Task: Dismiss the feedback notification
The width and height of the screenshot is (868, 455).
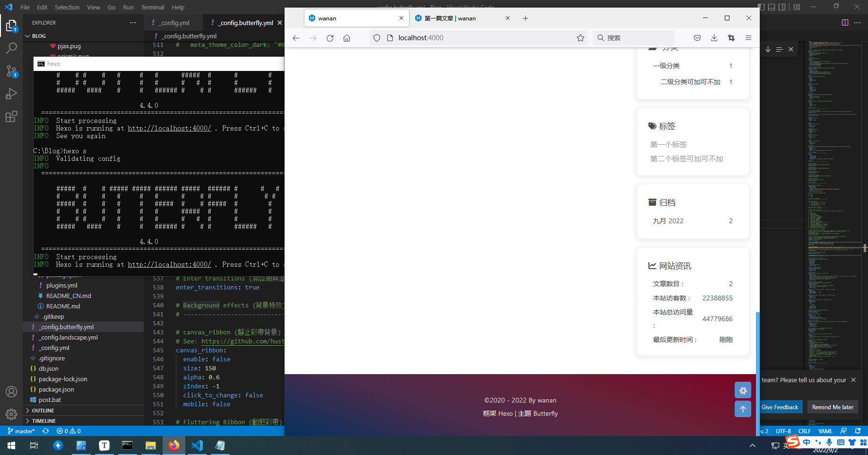Action: (853, 380)
